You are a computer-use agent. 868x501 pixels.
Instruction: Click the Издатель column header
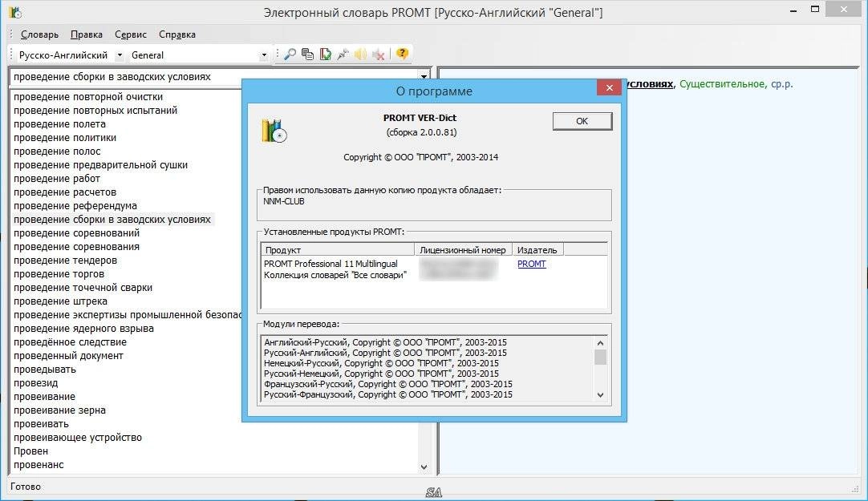pyautogui.click(x=537, y=250)
